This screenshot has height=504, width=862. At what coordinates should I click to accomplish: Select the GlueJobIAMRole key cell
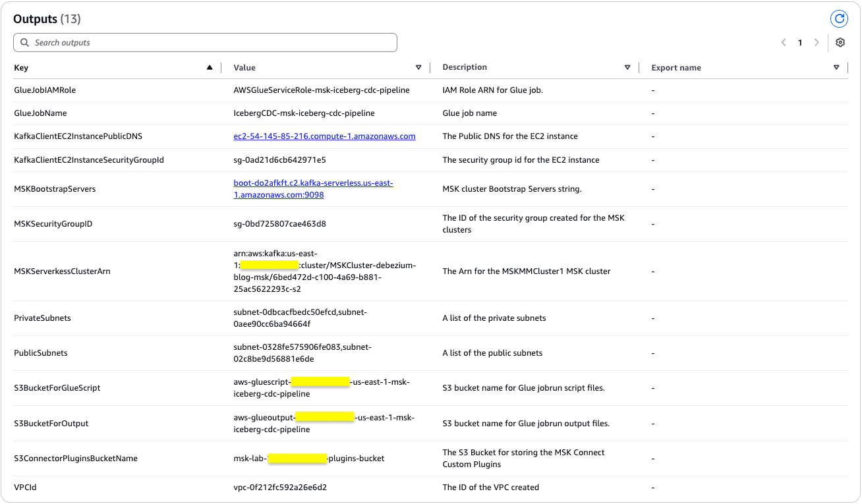click(x=45, y=90)
